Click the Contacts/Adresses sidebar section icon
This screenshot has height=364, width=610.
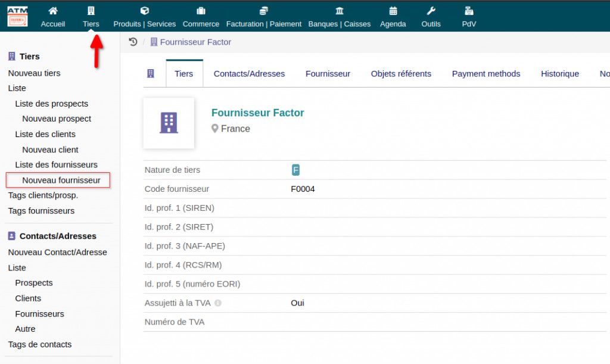tap(12, 236)
